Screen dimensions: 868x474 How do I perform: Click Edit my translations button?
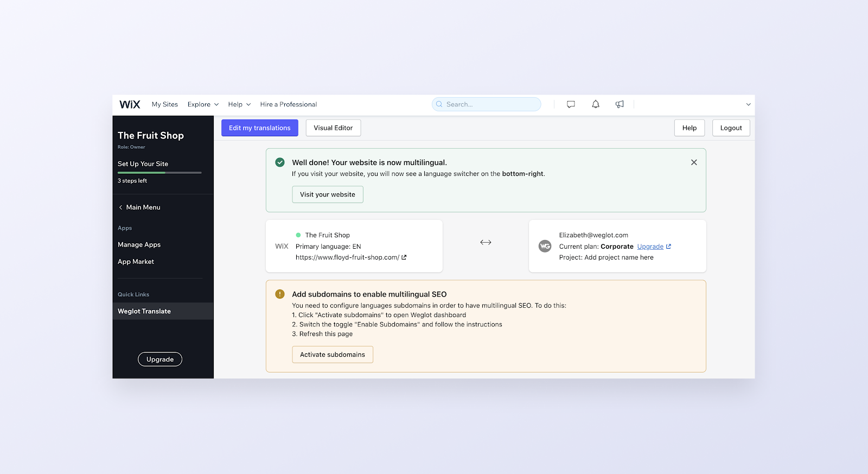point(260,128)
